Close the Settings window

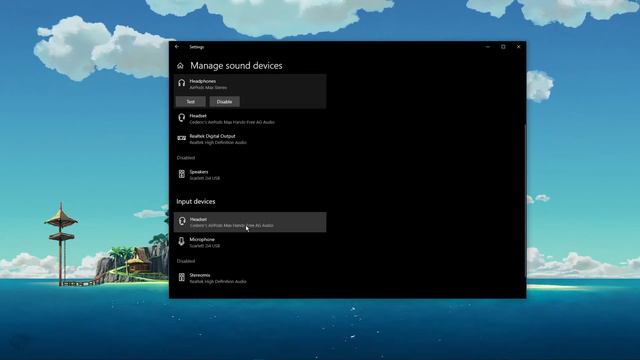click(x=519, y=47)
